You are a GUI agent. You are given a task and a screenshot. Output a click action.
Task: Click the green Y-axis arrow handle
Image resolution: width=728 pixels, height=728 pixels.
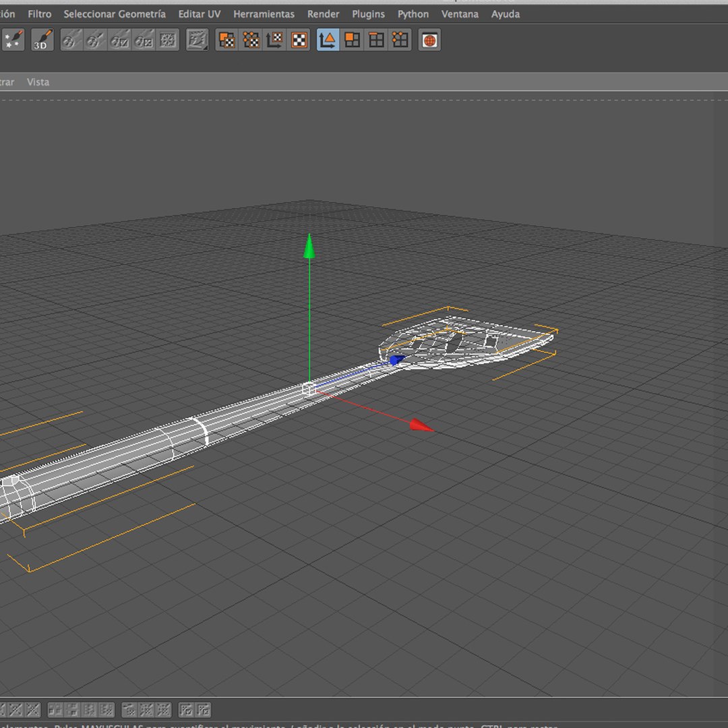tap(309, 246)
